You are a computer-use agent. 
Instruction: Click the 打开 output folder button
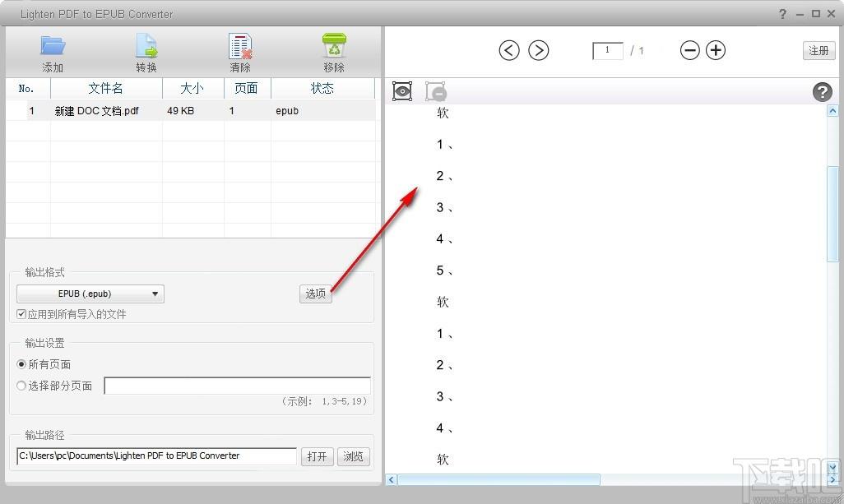[x=317, y=456]
